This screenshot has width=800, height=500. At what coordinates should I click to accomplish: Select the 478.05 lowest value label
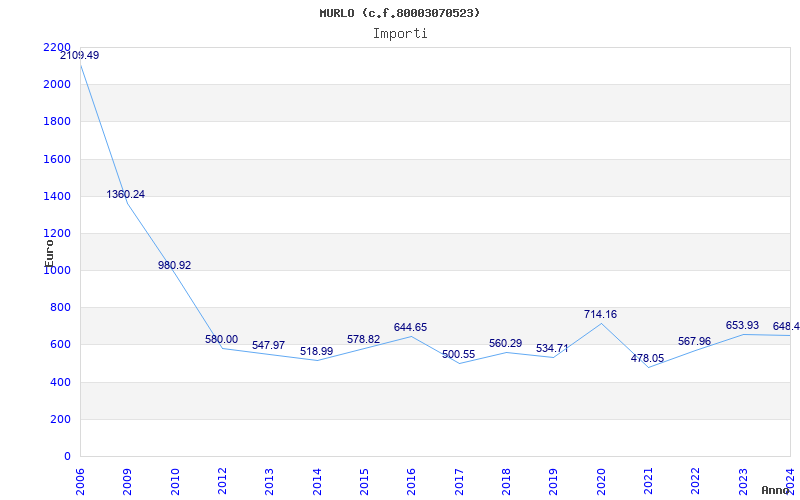coord(647,359)
